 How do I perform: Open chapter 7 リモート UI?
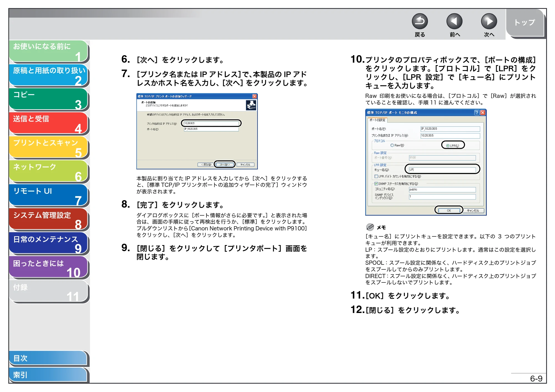click(49, 195)
